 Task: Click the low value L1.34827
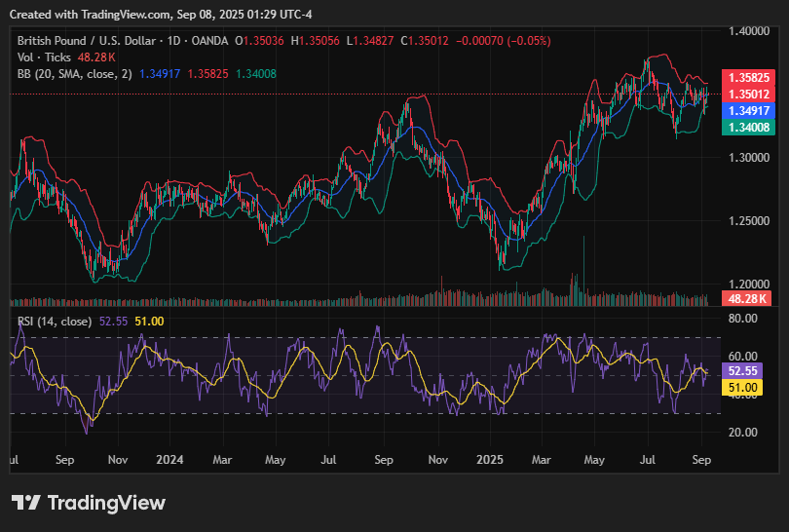click(x=370, y=41)
